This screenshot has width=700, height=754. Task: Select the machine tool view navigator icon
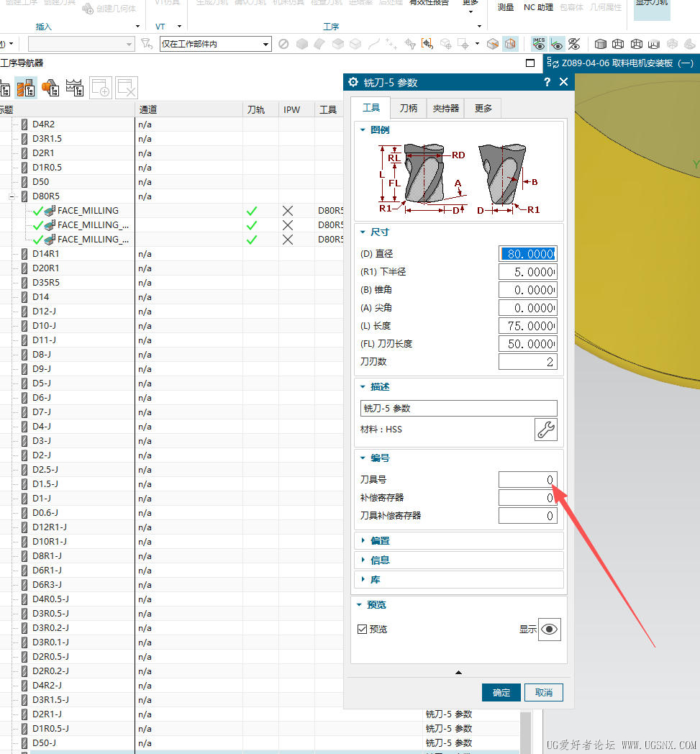(x=27, y=88)
